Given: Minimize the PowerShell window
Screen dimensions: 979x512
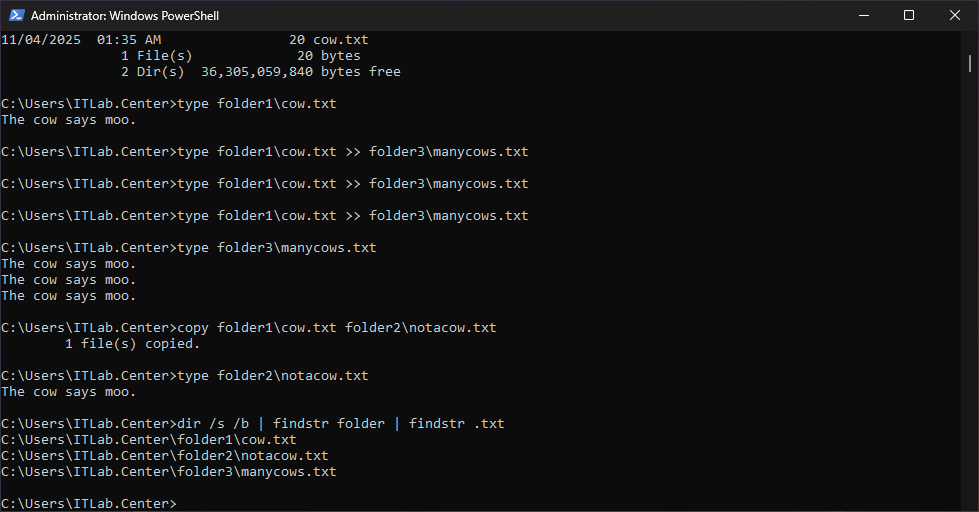Looking at the screenshot, I should (863, 15).
